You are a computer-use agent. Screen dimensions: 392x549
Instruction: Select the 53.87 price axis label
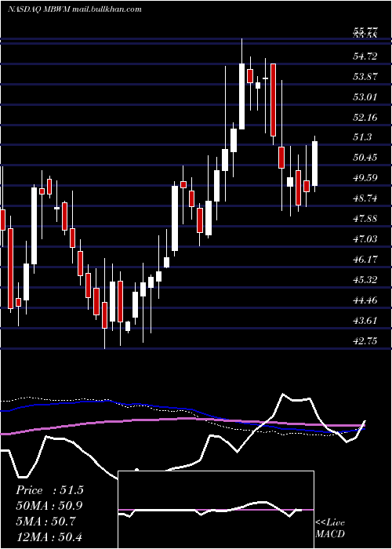point(365,76)
